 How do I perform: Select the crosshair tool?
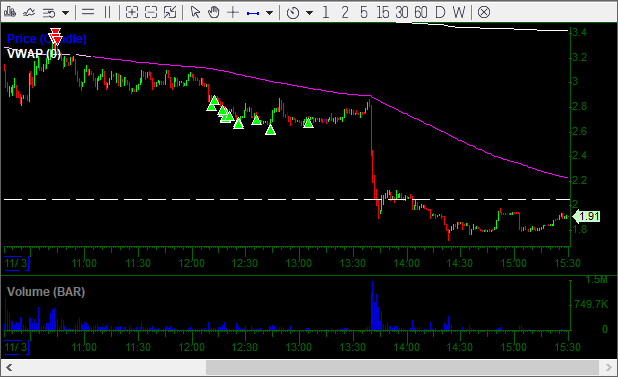pos(233,12)
